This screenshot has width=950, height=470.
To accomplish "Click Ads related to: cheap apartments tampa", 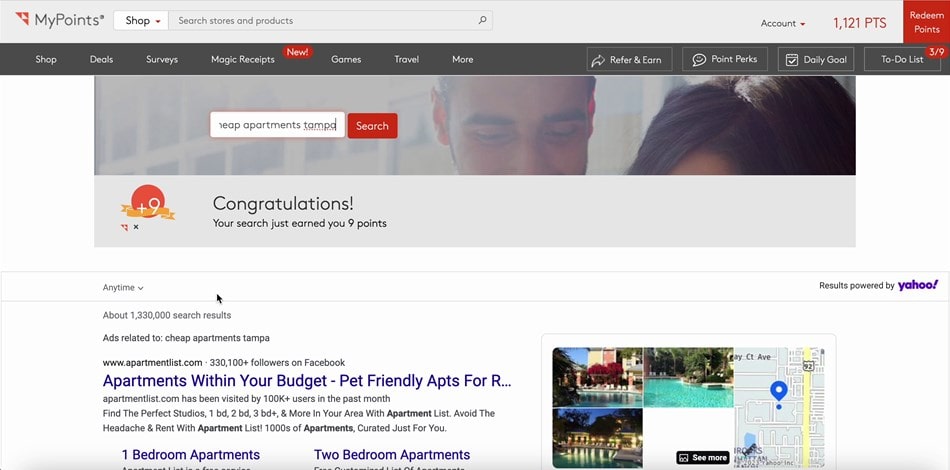I will (x=186, y=338).
